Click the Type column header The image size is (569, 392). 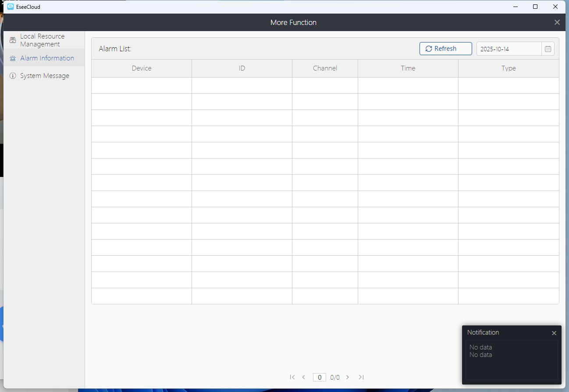tap(509, 68)
